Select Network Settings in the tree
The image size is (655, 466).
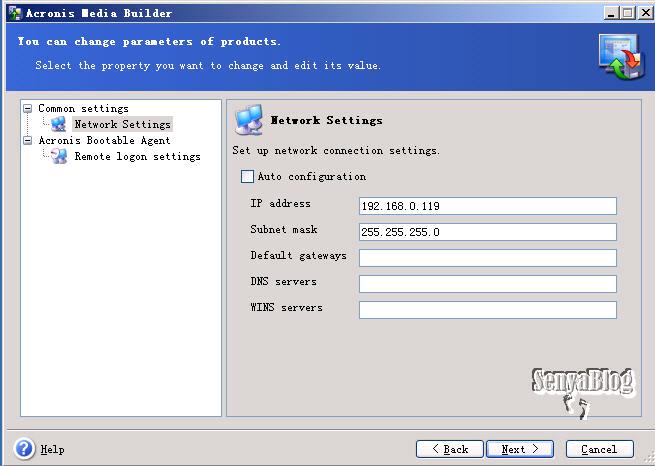pyautogui.click(x=122, y=124)
